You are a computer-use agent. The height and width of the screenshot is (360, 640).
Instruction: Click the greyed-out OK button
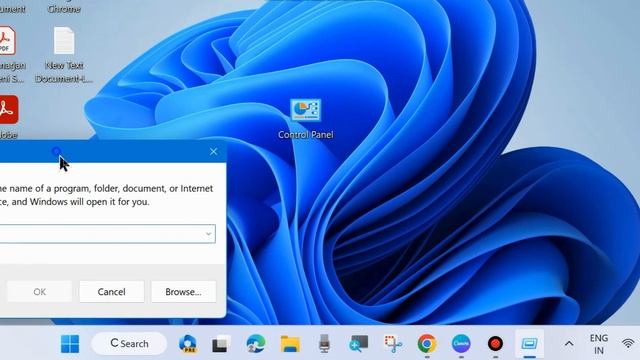click(x=40, y=291)
